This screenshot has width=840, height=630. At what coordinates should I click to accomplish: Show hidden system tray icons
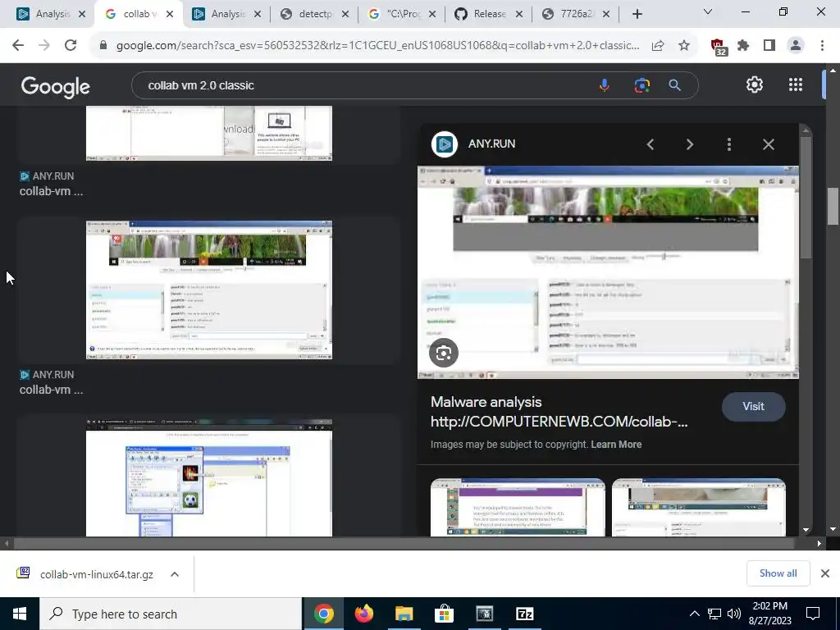tap(694, 614)
